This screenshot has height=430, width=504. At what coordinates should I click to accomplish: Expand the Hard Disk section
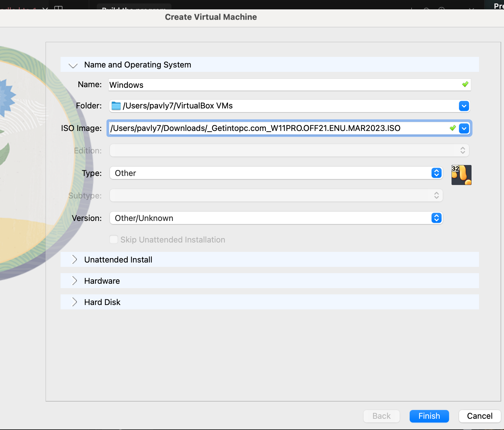click(74, 302)
